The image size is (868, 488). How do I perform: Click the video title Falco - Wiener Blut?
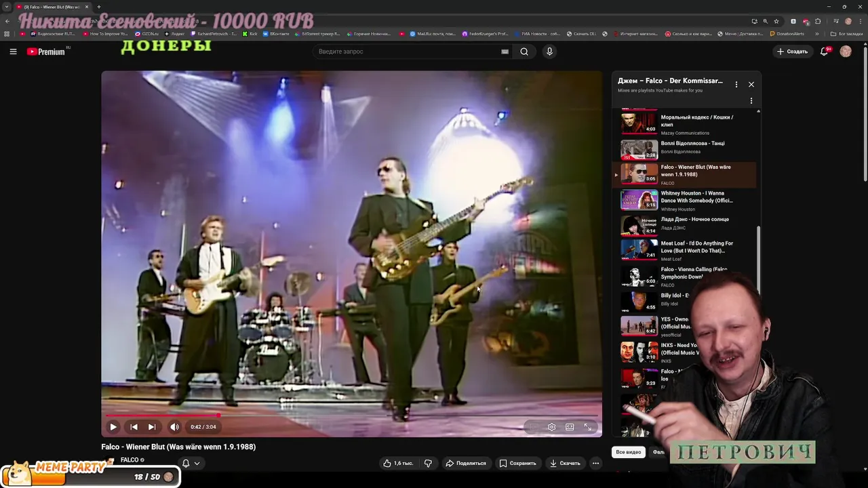(178, 447)
